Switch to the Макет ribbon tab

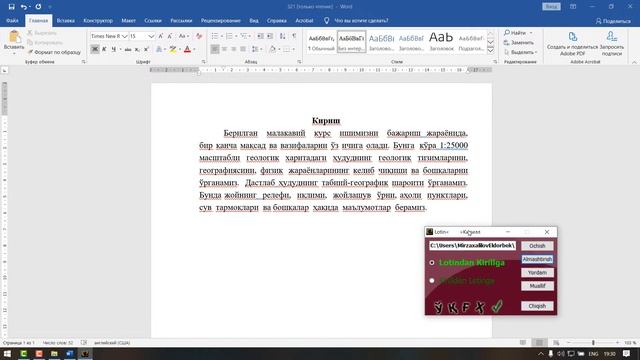[x=128, y=20]
